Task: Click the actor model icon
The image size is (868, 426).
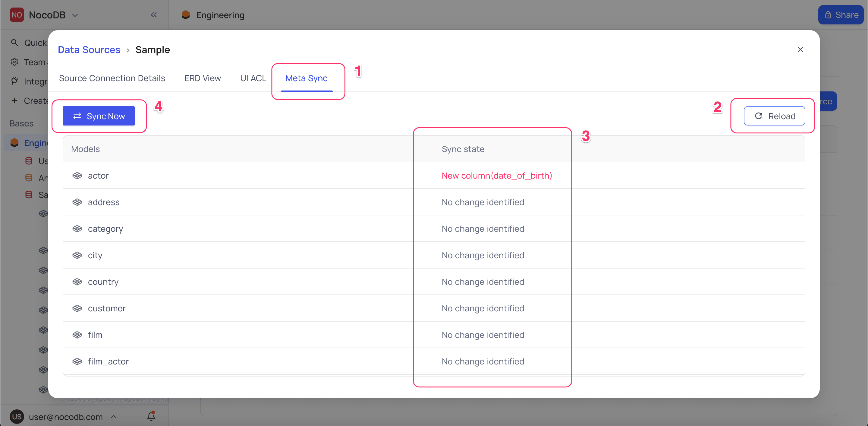Action: click(x=77, y=175)
